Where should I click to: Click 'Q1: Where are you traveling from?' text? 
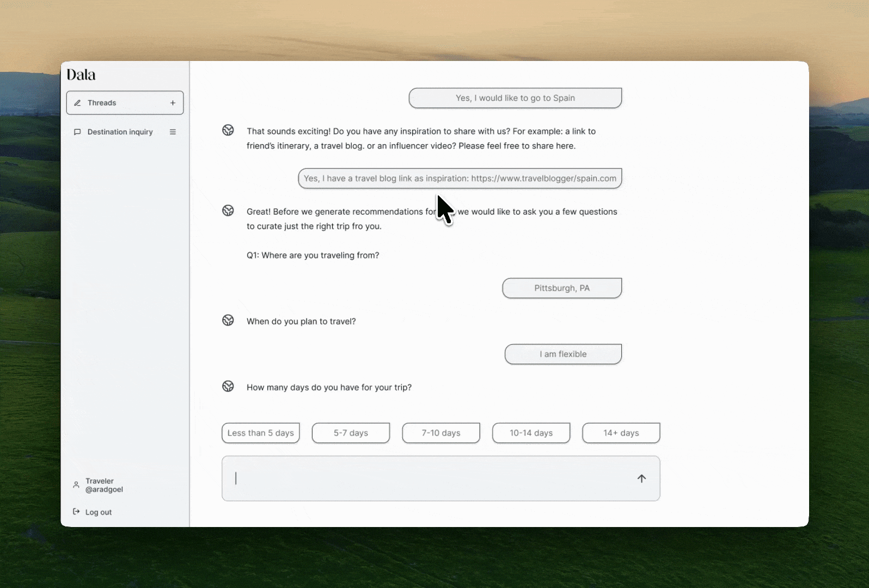point(313,255)
